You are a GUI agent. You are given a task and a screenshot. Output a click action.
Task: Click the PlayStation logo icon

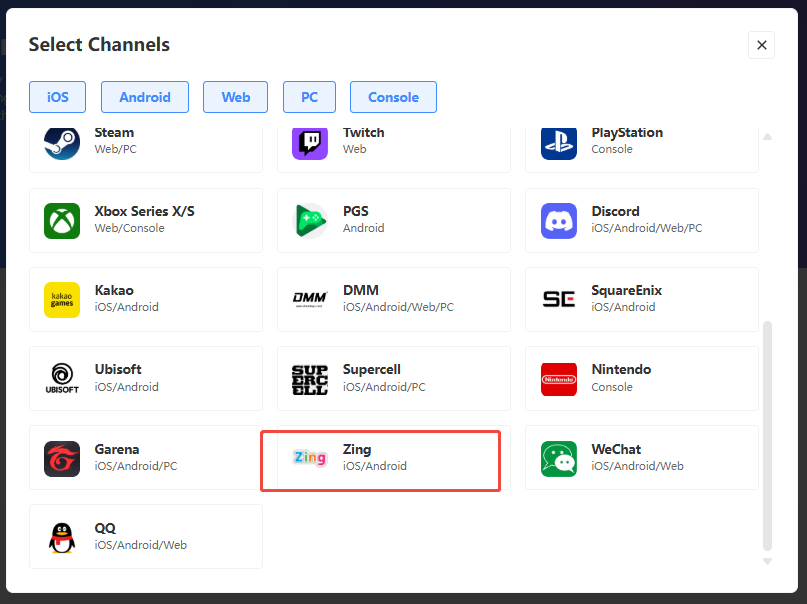(x=559, y=144)
